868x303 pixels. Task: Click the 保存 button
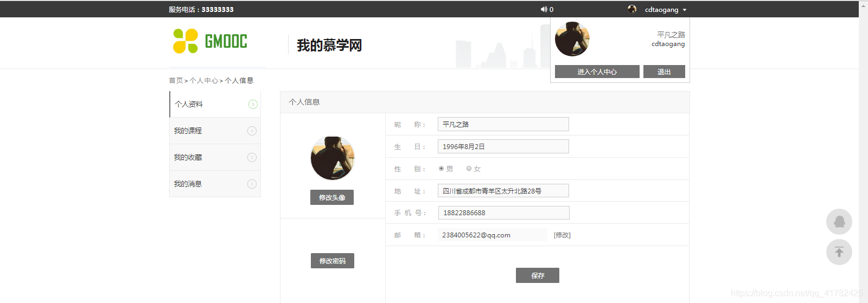(x=538, y=275)
